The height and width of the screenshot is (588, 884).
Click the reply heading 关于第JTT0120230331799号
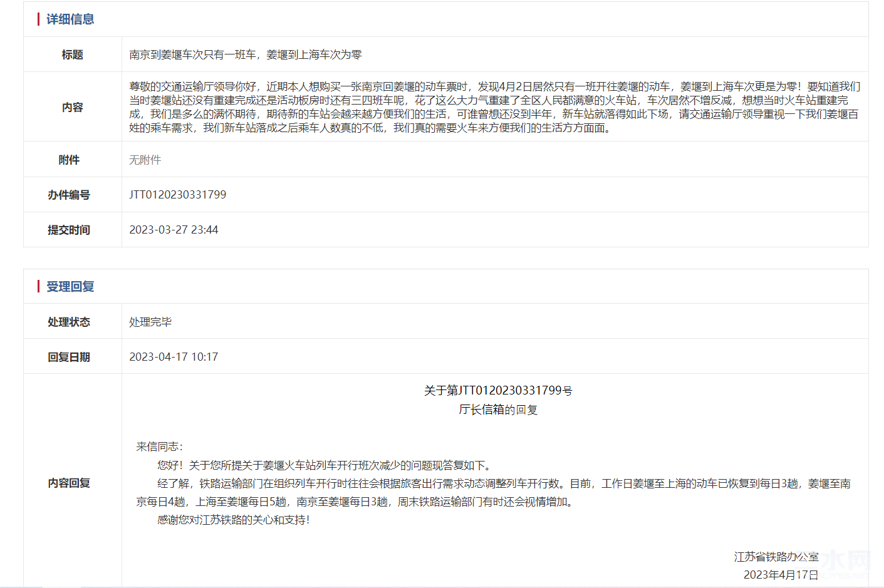click(498, 391)
